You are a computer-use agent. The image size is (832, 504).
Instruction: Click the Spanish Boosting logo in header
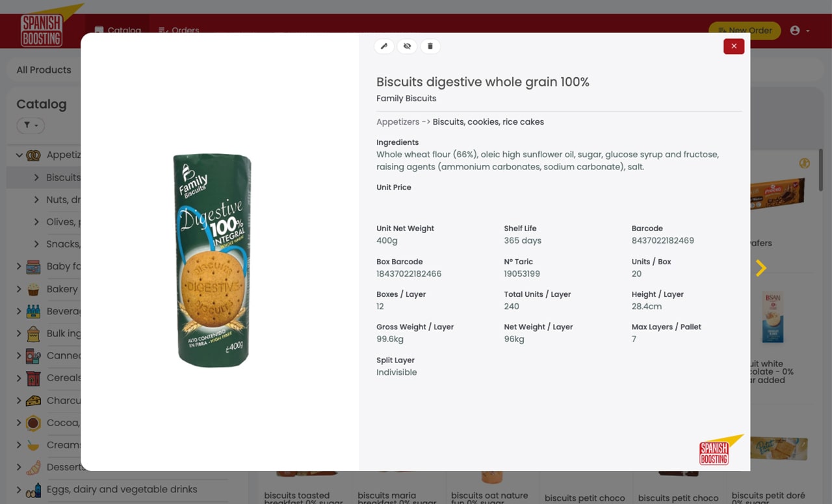[x=42, y=30]
